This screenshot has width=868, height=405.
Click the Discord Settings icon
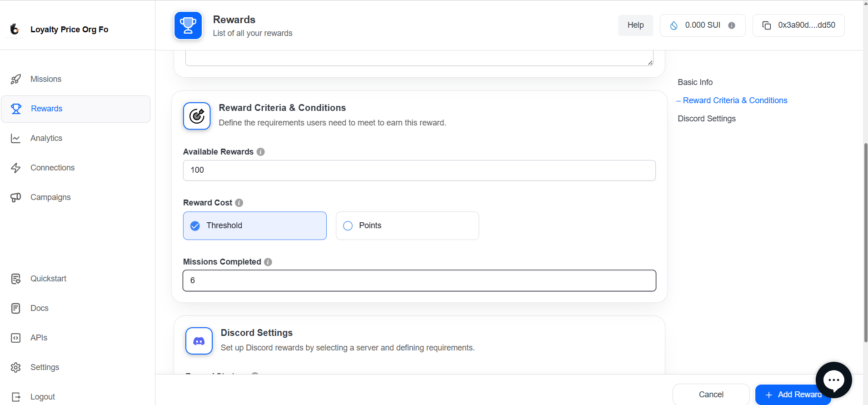(199, 341)
